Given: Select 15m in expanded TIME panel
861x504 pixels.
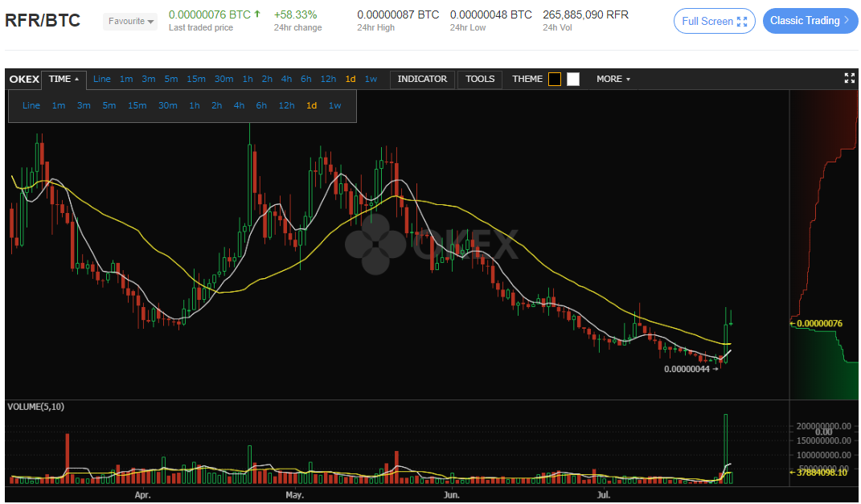Looking at the screenshot, I should point(137,105).
